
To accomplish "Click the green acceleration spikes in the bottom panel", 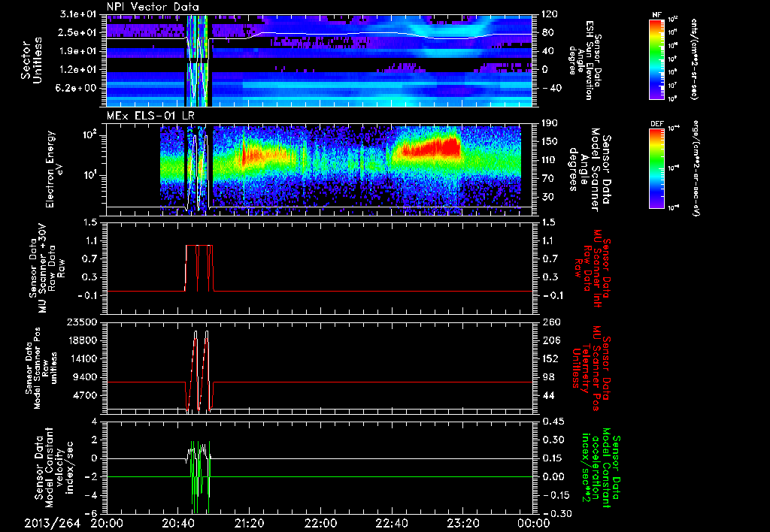I will pos(200,476).
